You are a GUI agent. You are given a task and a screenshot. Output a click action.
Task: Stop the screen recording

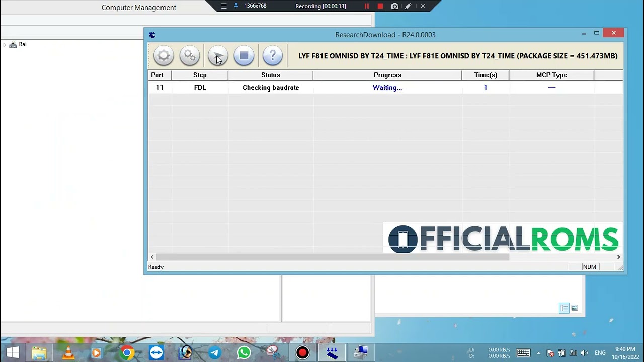point(380,6)
